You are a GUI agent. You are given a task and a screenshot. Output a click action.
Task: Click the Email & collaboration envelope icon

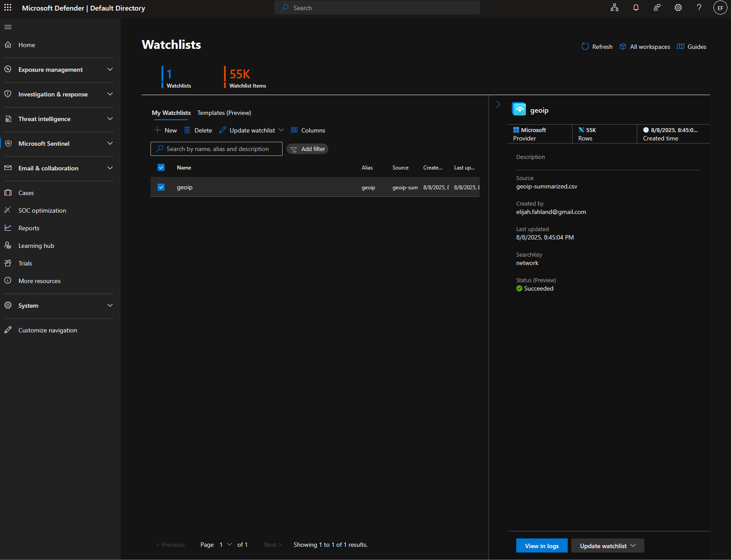click(8, 168)
